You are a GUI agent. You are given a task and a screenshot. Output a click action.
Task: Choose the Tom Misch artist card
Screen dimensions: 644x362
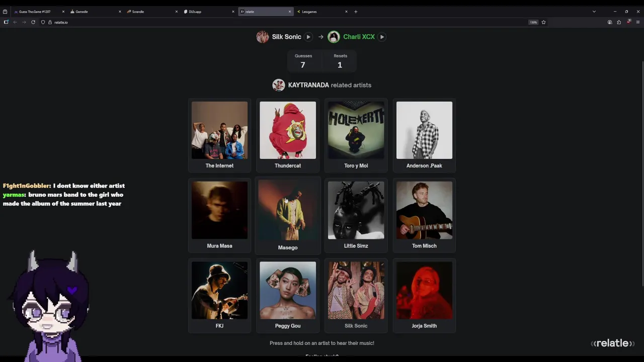[424, 215]
